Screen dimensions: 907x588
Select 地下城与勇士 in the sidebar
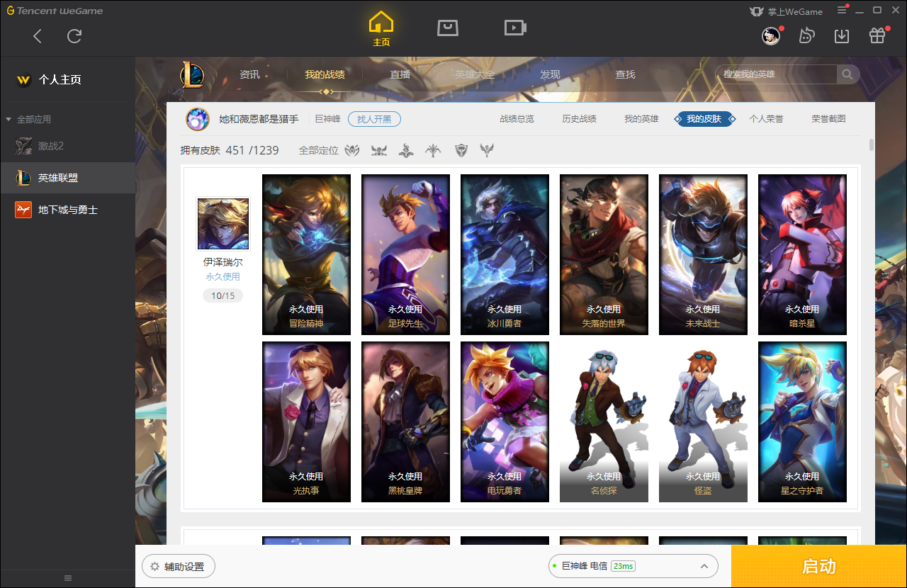67,210
